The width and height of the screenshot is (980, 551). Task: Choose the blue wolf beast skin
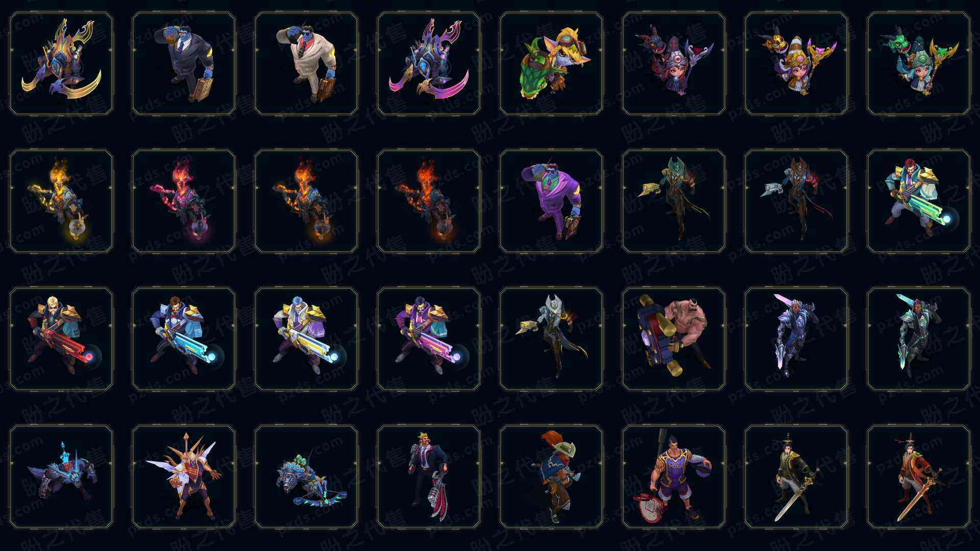click(61, 477)
